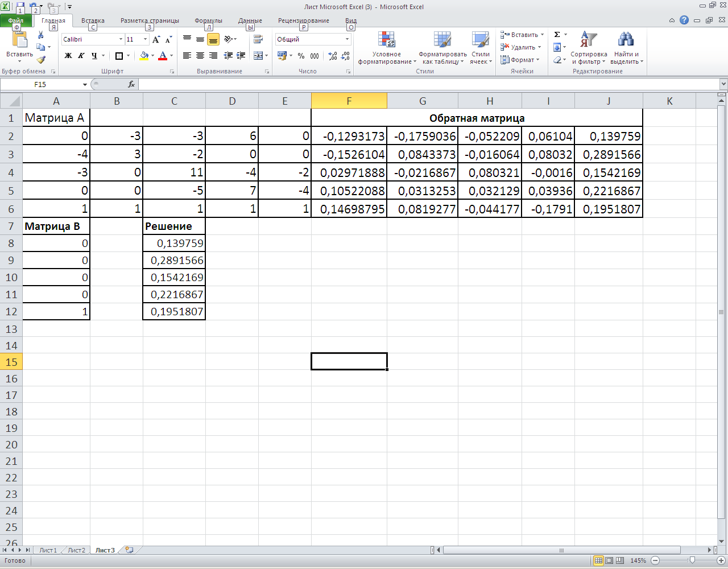Click the decrease decimal places icon
Image resolution: width=728 pixels, height=569 pixels.
[x=346, y=56]
